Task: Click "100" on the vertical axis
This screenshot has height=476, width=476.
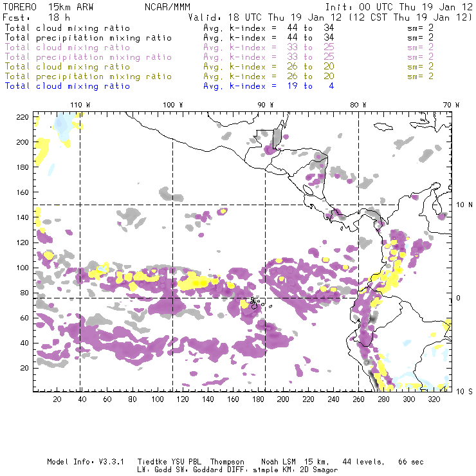Action: tap(23, 268)
